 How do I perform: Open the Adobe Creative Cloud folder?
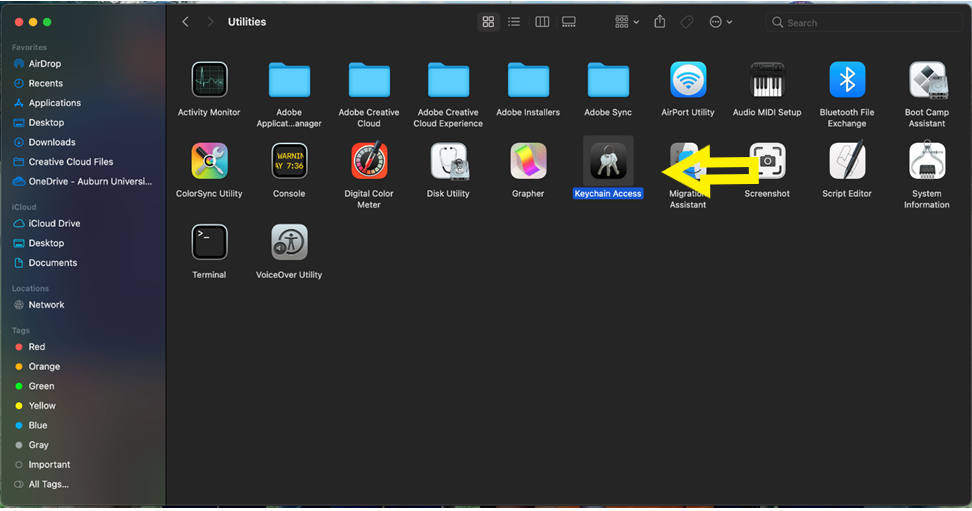tap(369, 80)
